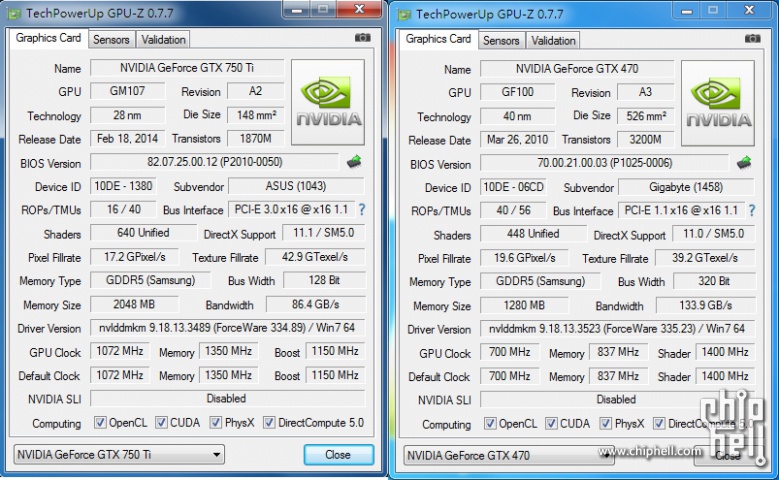Click the BIOS save chip icon in the GTX 470 window

point(744,162)
